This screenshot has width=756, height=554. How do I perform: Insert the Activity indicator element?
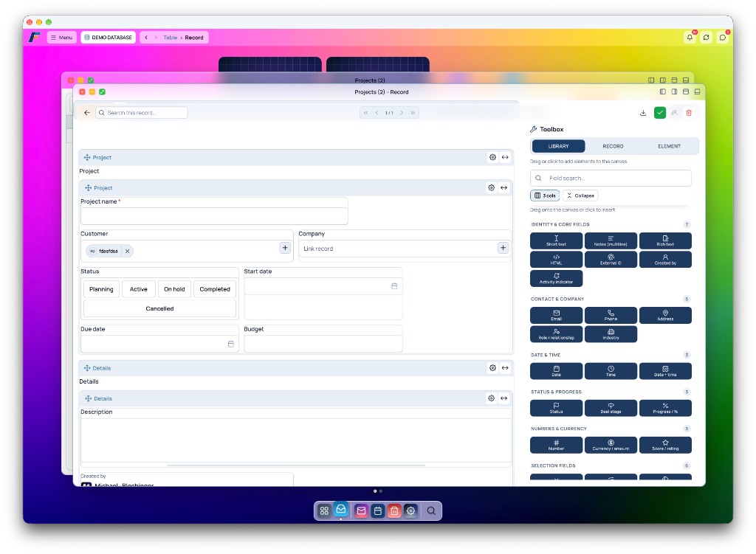click(556, 278)
